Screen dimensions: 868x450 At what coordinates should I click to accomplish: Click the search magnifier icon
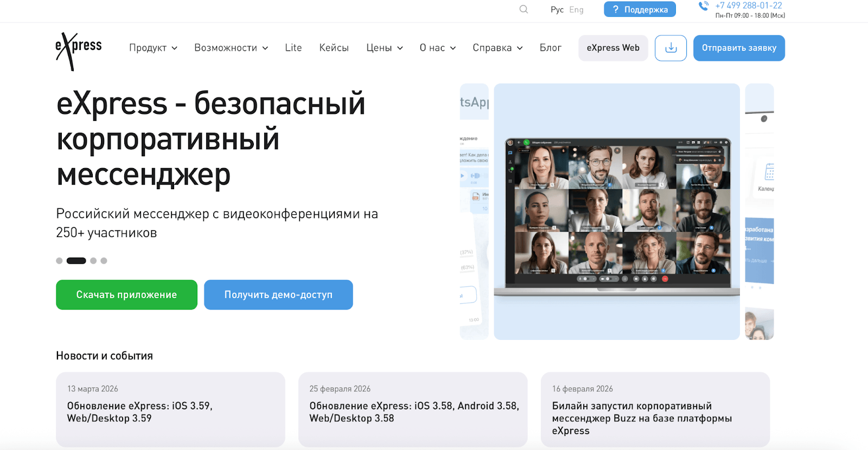[524, 9]
